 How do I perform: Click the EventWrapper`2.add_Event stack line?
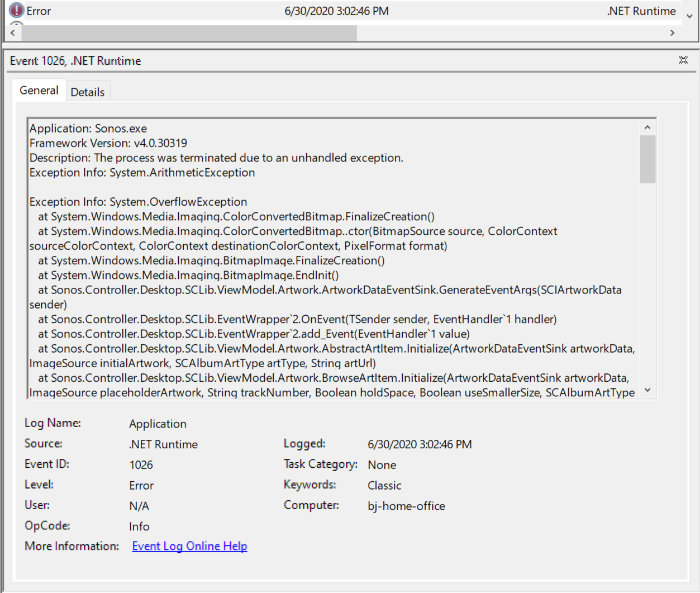tap(254, 334)
